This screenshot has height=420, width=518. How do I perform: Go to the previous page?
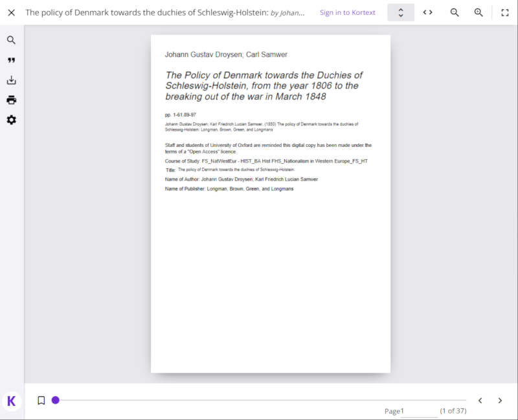pos(480,401)
